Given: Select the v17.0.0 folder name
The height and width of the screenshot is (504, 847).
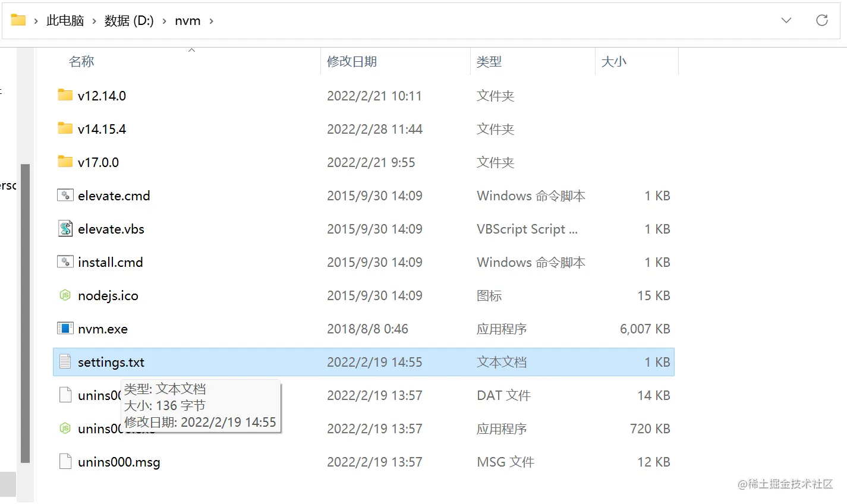Looking at the screenshot, I should coord(98,162).
